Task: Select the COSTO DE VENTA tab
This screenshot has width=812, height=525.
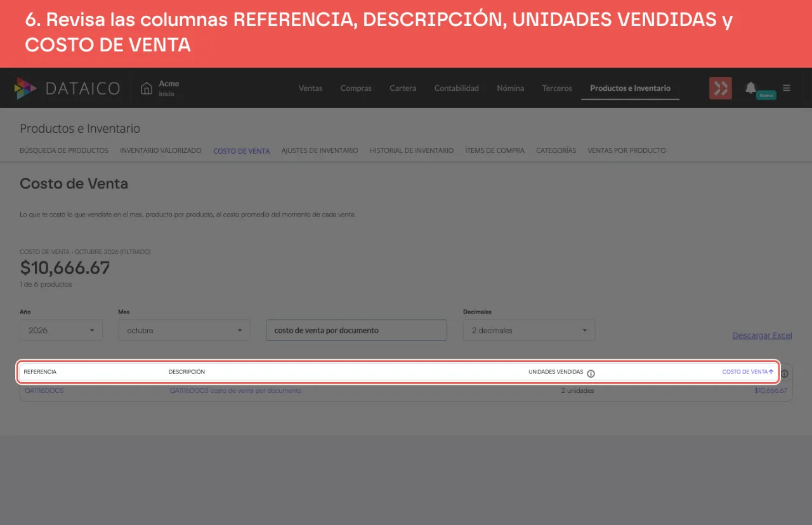Action: pos(242,151)
